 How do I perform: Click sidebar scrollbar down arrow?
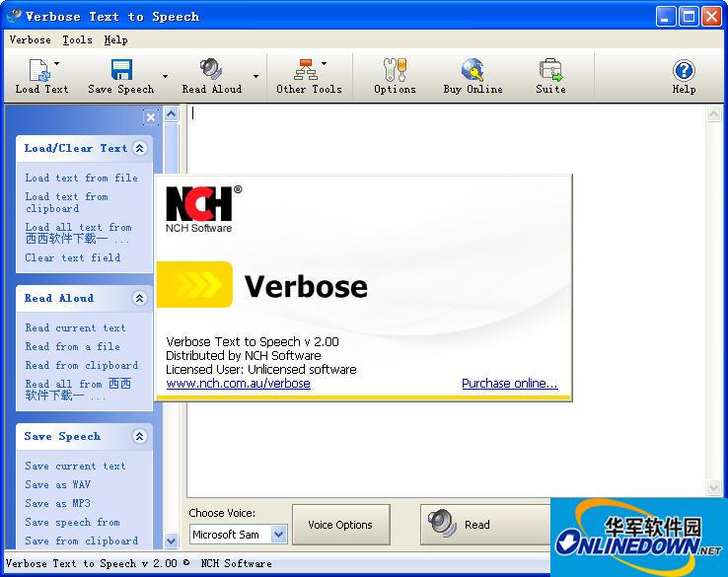tap(172, 541)
